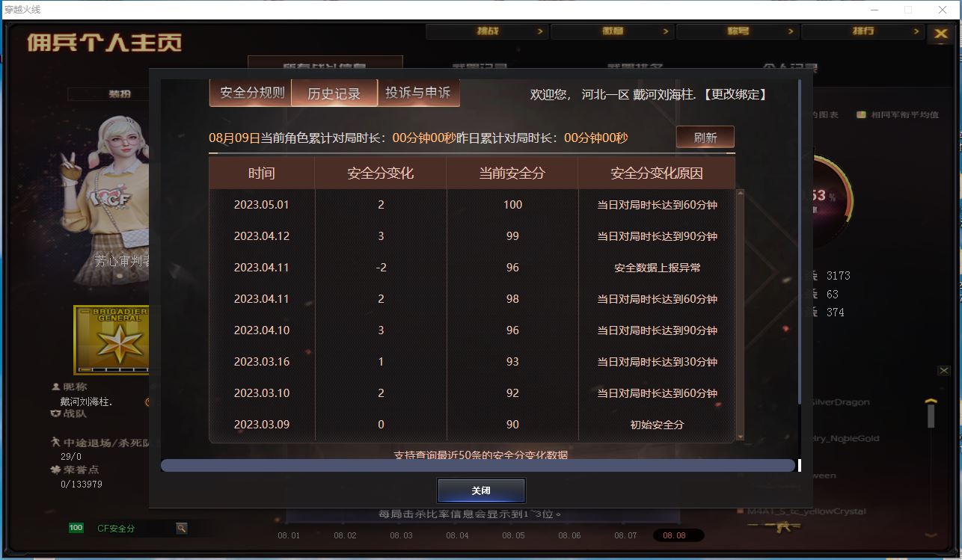This screenshot has width=962, height=560.
Task: Click the 更改绑定 link
Action: 735,94
